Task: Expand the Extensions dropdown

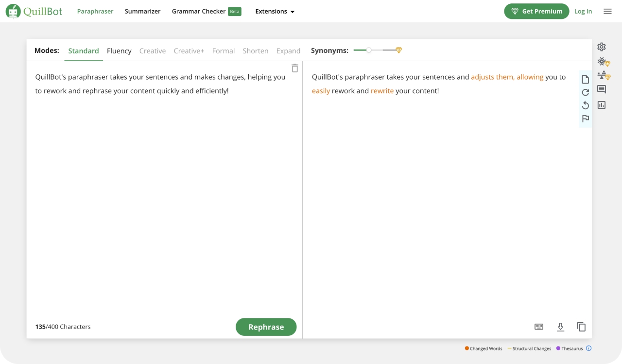Action: point(275,11)
